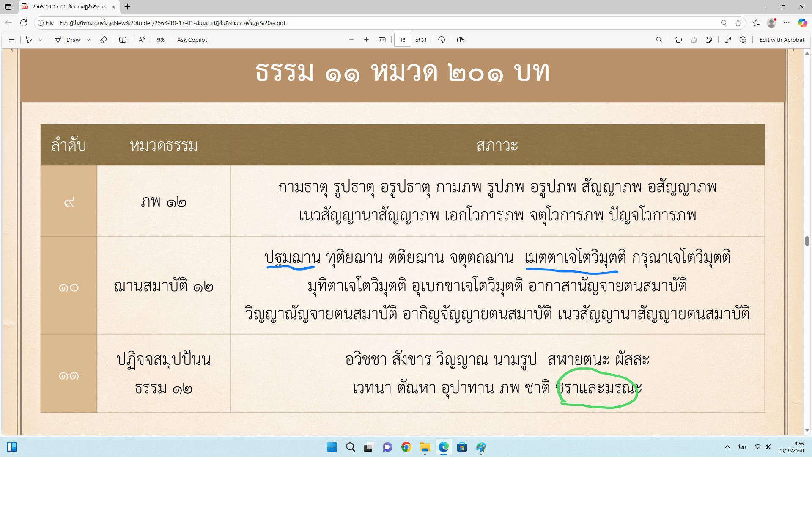
Task: Enter full screen mode
Action: (x=727, y=40)
